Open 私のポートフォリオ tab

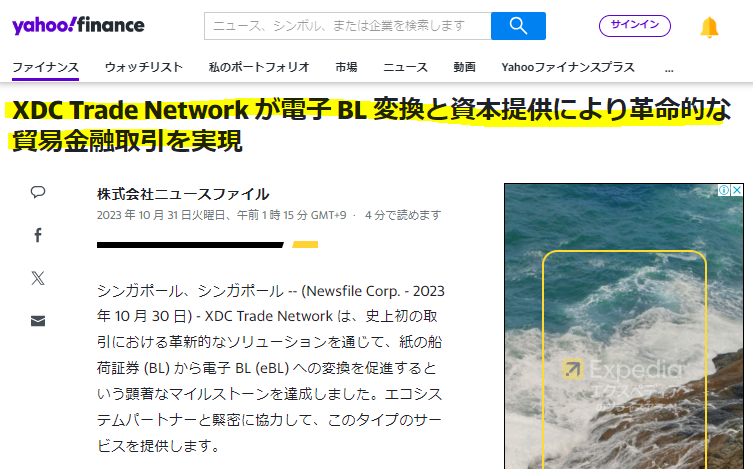[259, 67]
